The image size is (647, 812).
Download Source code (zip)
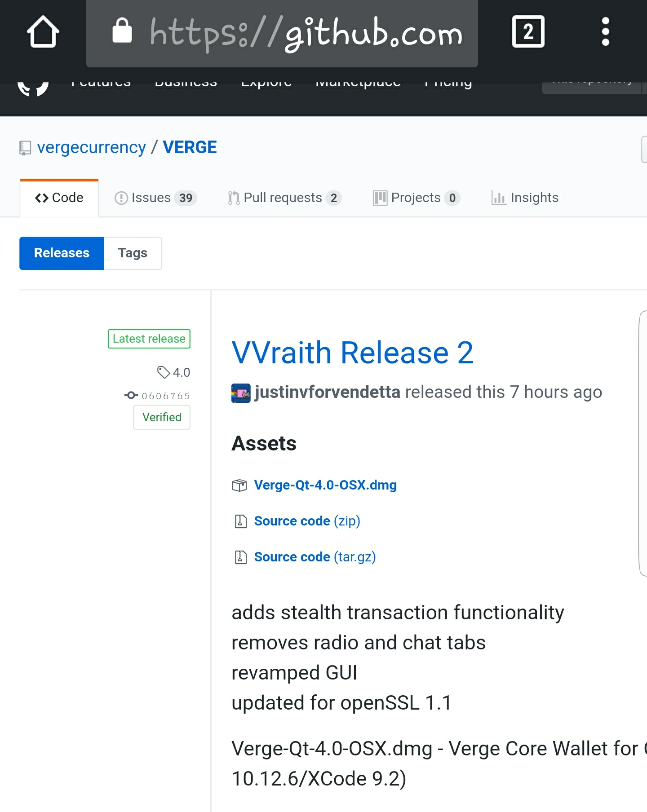pos(307,521)
